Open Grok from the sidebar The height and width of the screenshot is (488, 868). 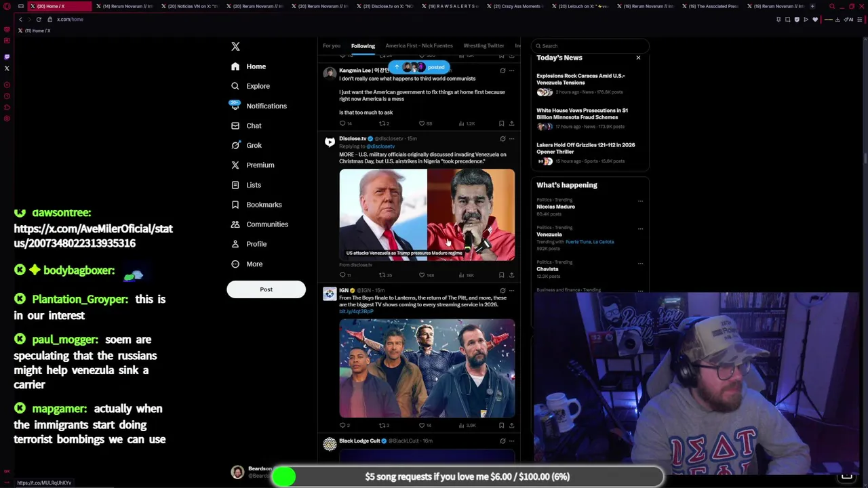click(x=246, y=145)
